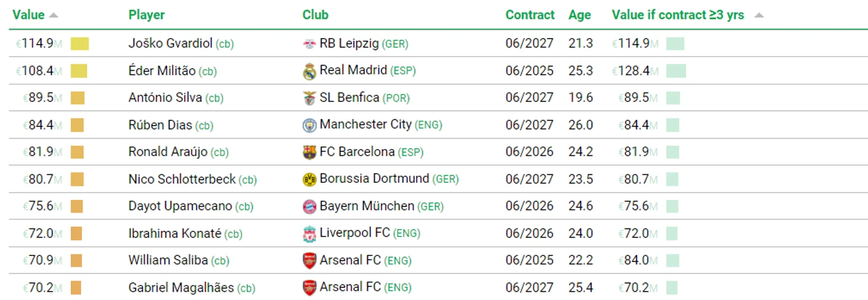
Task: Click the SL Benfica eagle crest icon
Action: [309, 98]
